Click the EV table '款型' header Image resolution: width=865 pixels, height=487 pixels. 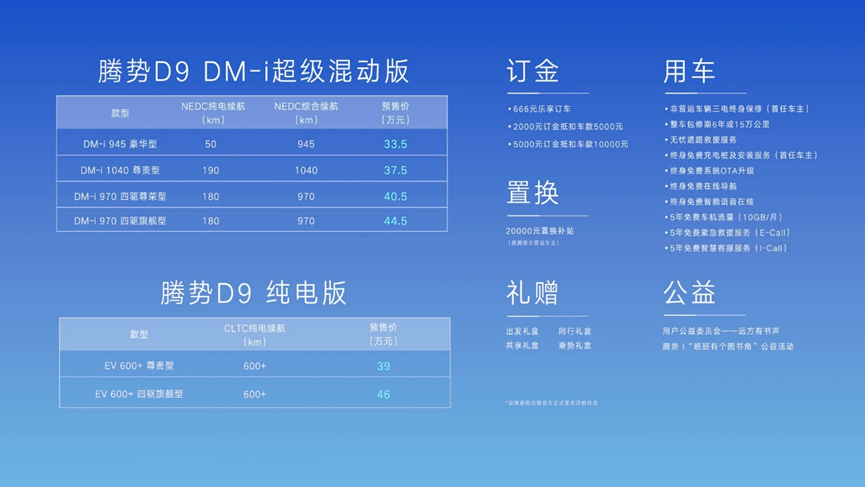pos(139,334)
